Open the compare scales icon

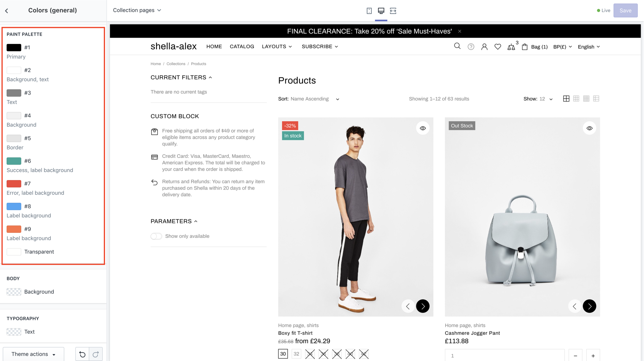click(511, 47)
